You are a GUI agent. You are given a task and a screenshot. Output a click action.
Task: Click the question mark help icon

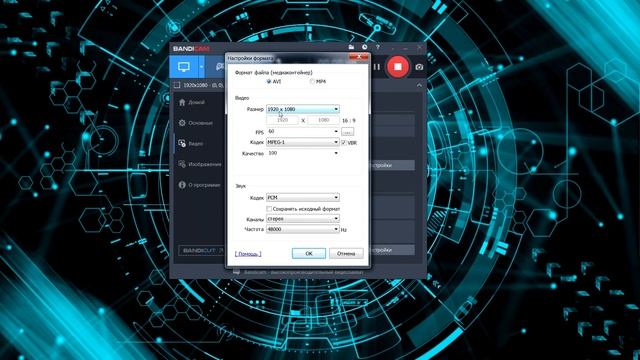378,47
